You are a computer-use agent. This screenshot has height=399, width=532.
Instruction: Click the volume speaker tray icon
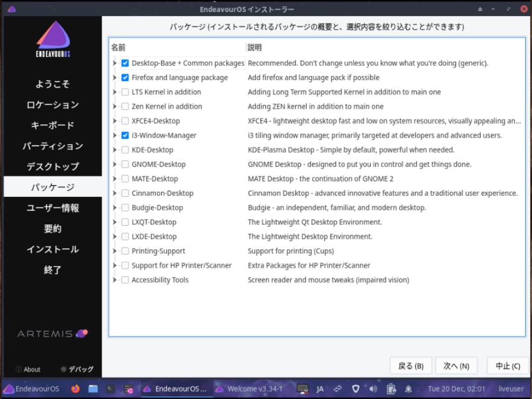373,389
